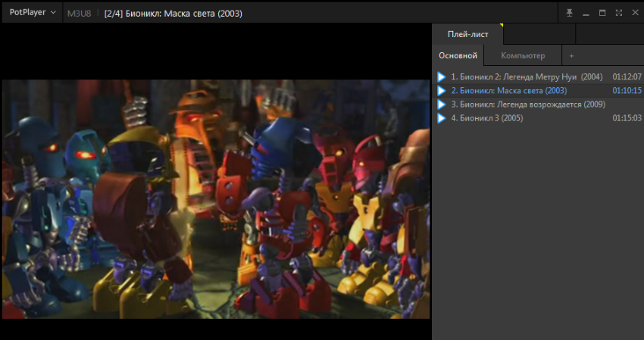
Task: Open the PotPlayer main menu dropdown
Action: [32, 12]
